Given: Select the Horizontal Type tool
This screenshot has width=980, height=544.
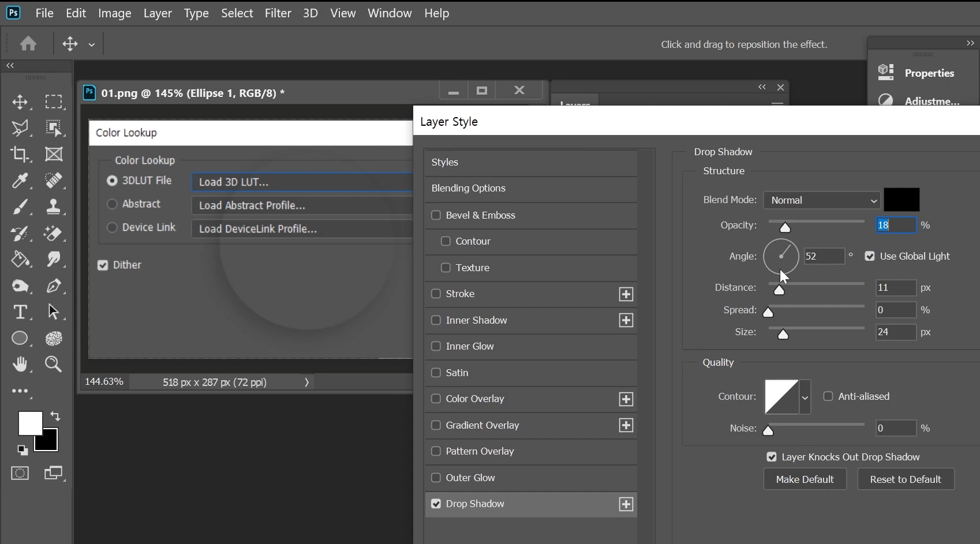Looking at the screenshot, I should [20, 312].
